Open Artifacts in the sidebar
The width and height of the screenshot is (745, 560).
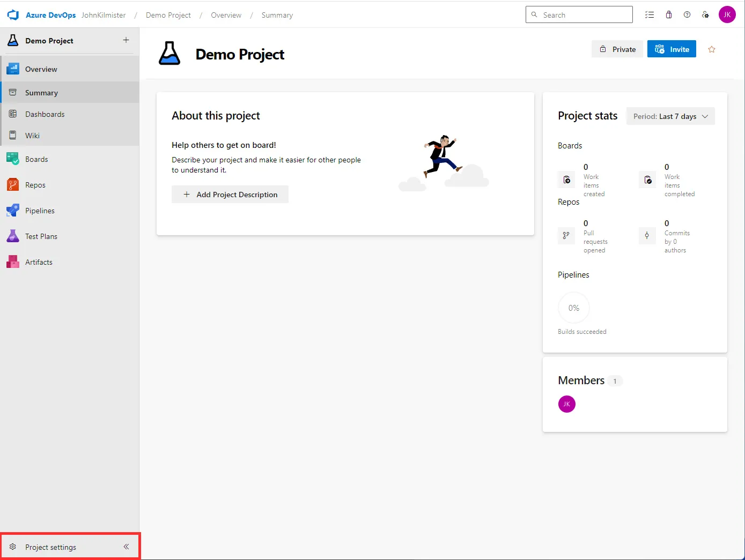70,262
